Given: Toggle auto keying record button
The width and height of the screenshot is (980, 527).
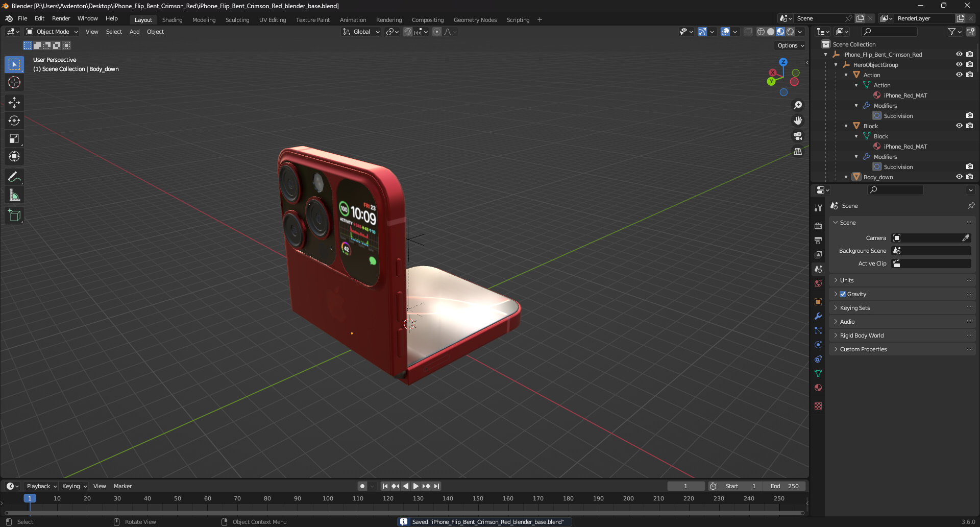Looking at the screenshot, I should [362, 486].
